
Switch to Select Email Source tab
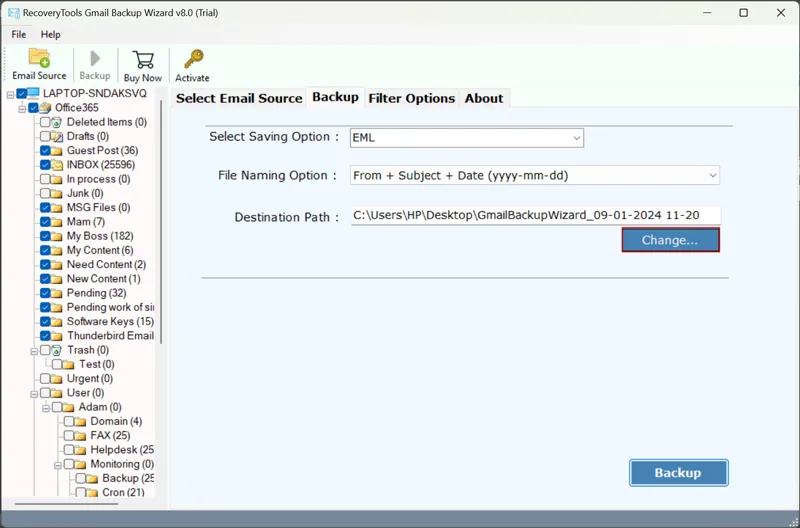pos(239,98)
